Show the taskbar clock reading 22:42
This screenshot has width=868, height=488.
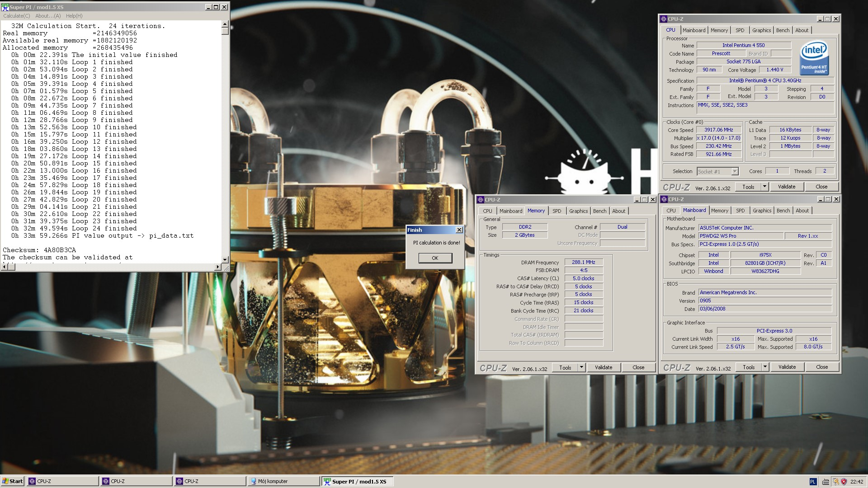(x=857, y=482)
